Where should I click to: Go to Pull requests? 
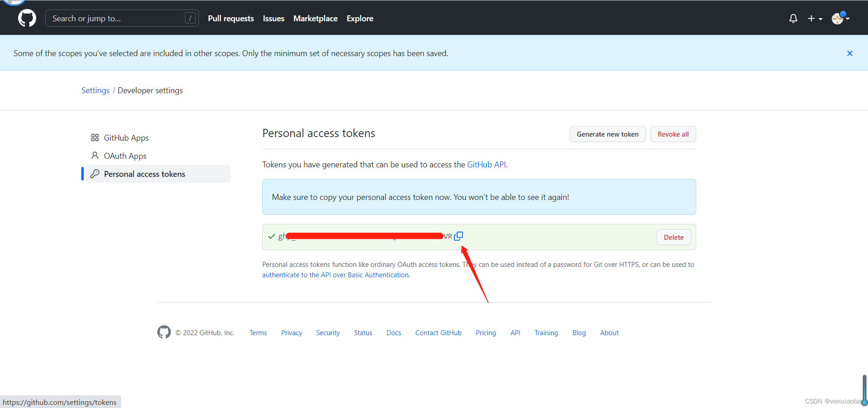pyautogui.click(x=231, y=19)
